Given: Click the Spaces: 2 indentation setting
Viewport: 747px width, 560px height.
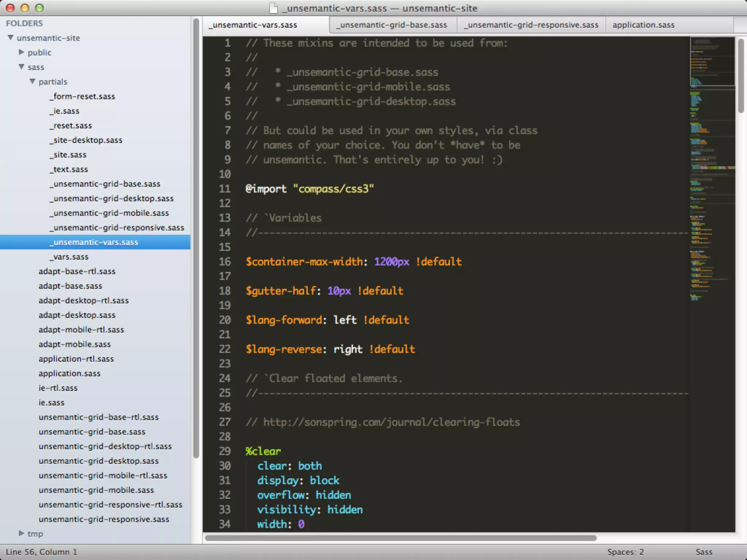Looking at the screenshot, I should tap(625, 552).
